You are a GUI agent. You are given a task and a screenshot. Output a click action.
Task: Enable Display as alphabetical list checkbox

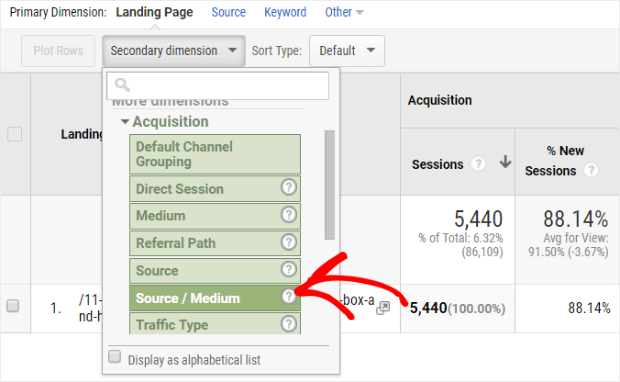tap(115, 356)
